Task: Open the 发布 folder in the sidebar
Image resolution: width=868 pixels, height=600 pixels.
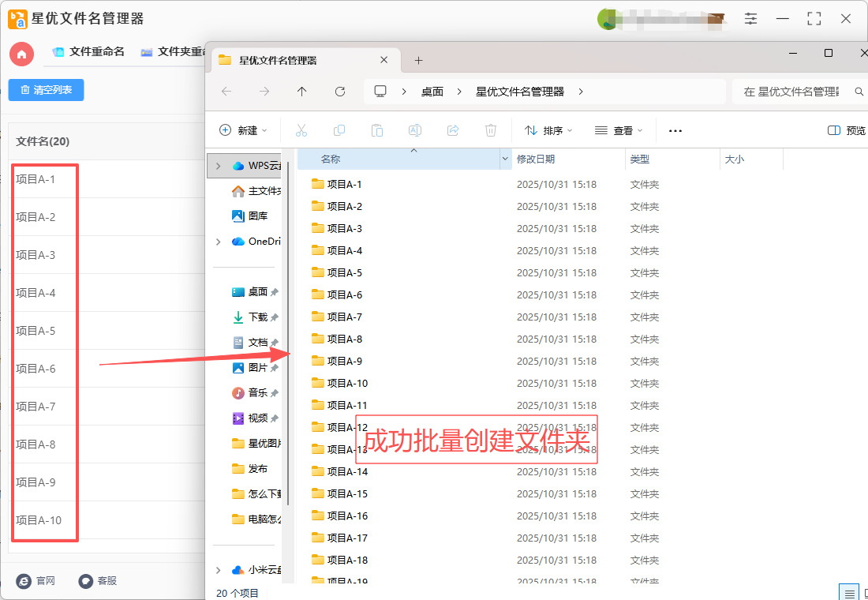Action: point(249,469)
